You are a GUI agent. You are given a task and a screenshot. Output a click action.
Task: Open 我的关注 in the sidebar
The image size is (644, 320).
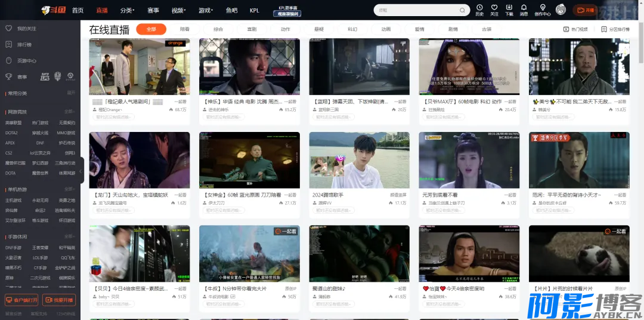pyautogui.click(x=20, y=29)
